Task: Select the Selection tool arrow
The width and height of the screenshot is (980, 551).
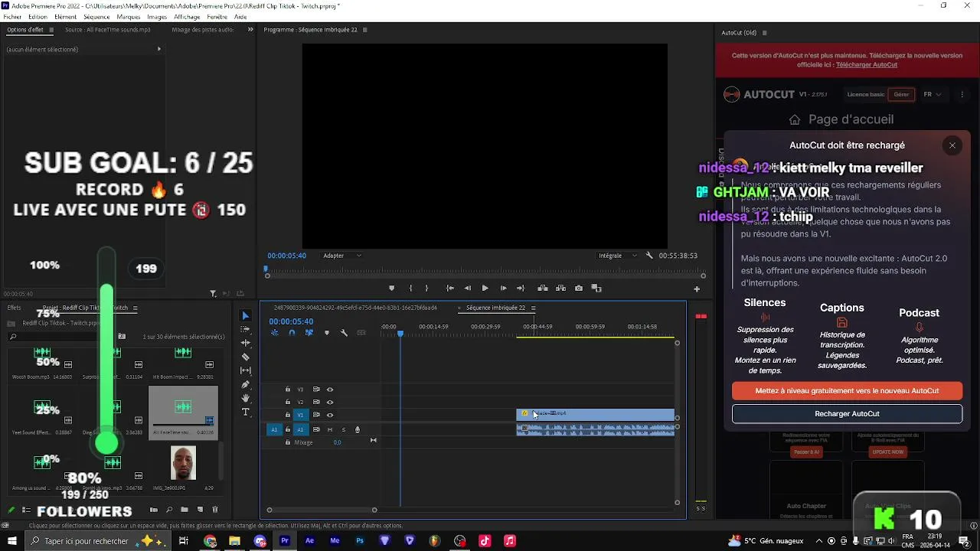Action: (x=245, y=316)
